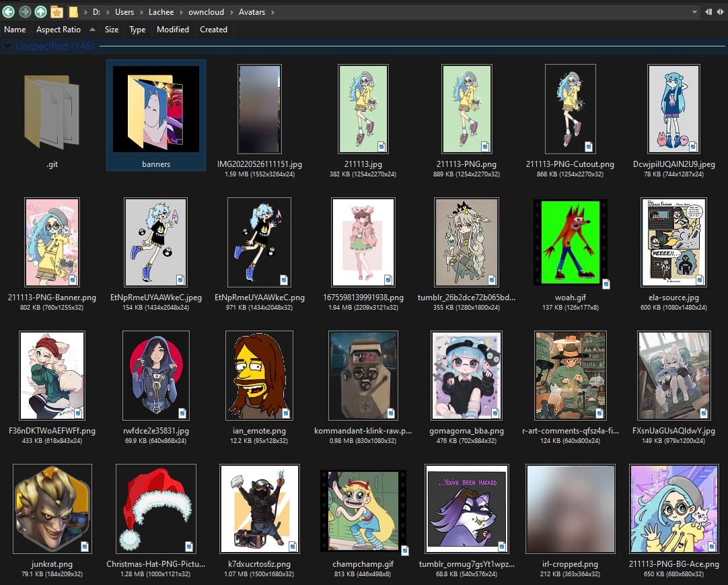Jump to D: in the breadcrumb path

(x=97, y=12)
